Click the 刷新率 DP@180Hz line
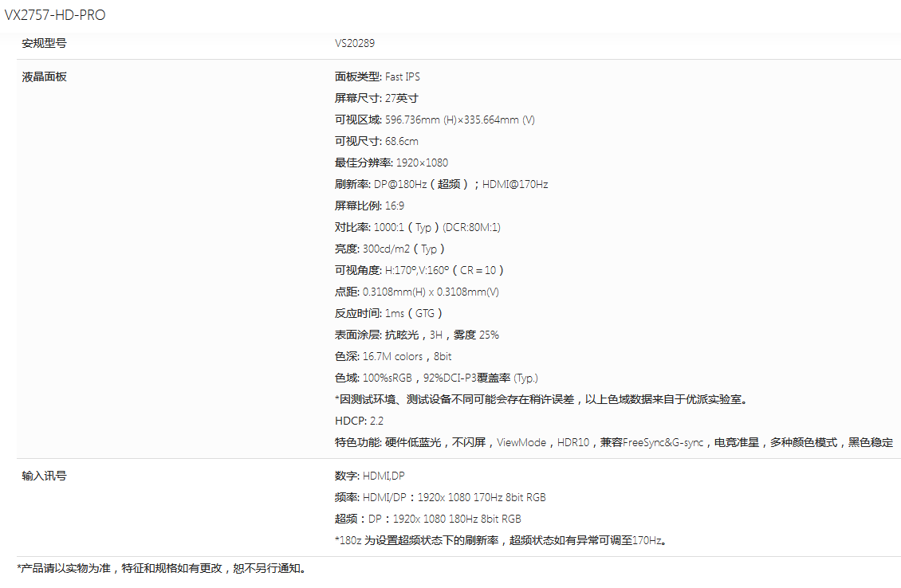The height and width of the screenshot is (588, 901). [441, 184]
